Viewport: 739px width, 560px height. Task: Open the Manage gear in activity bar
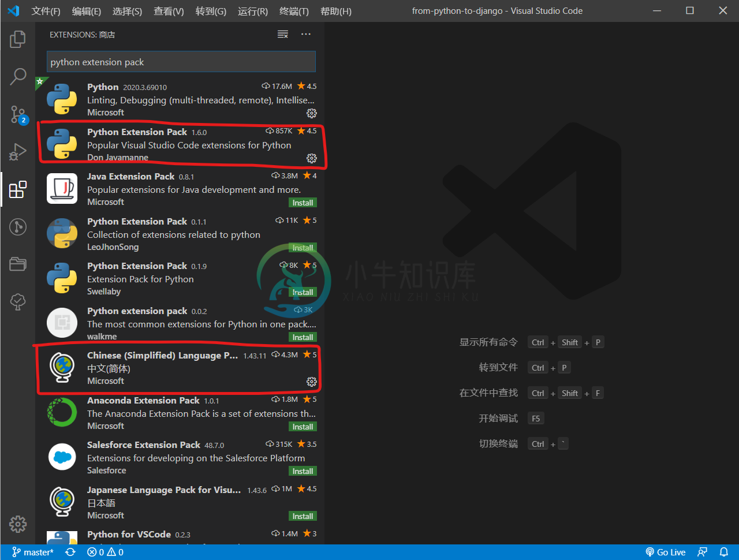(18, 524)
